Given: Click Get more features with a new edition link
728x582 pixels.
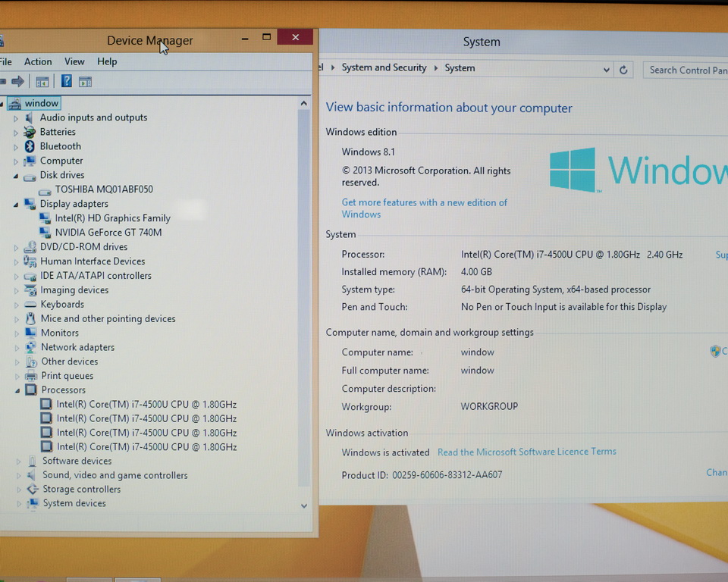Looking at the screenshot, I should pos(425,208).
